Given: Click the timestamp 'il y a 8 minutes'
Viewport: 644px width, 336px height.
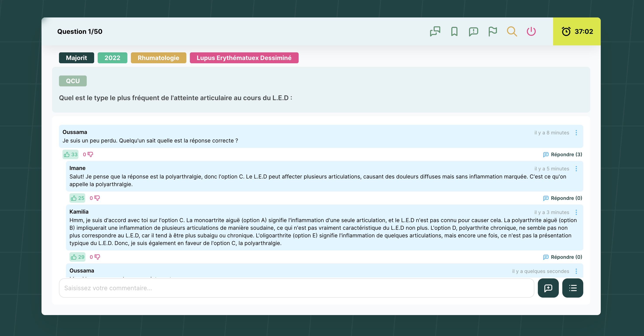Looking at the screenshot, I should 552,133.
